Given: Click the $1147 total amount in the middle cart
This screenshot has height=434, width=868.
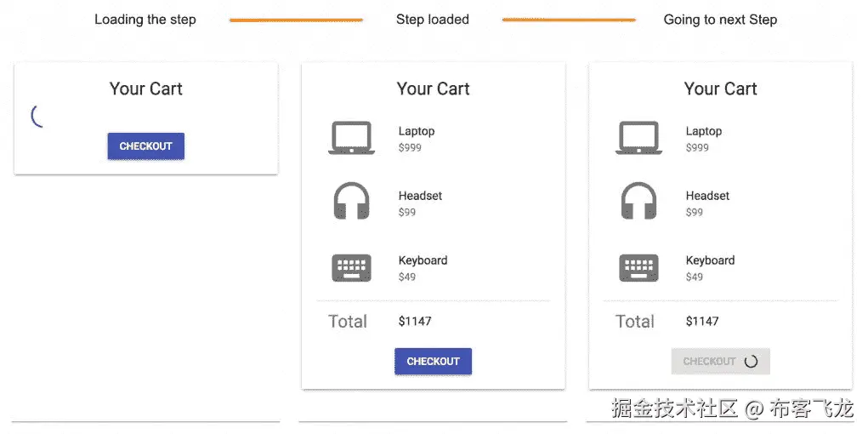Looking at the screenshot, I should point(415,321).
